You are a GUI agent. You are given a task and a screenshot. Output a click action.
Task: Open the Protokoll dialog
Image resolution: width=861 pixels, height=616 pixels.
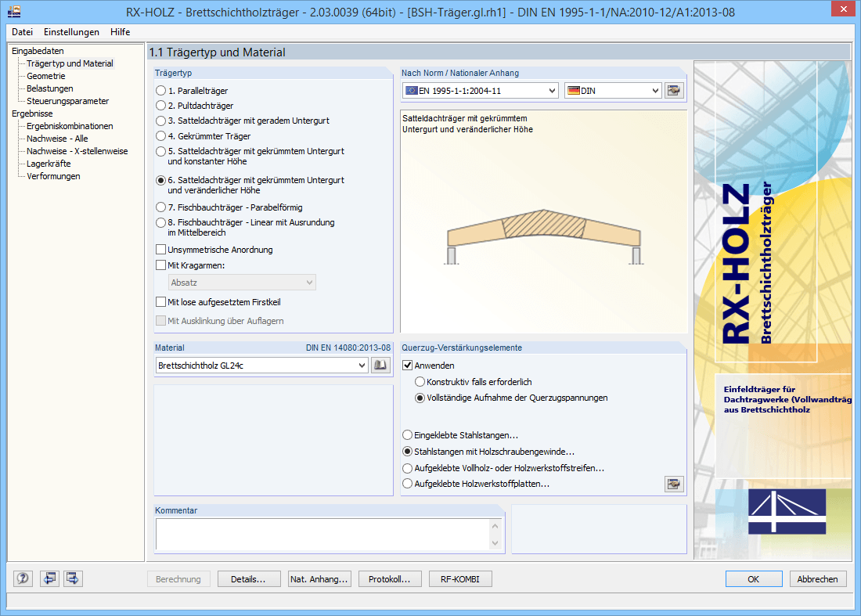click(x=390, y=578)
